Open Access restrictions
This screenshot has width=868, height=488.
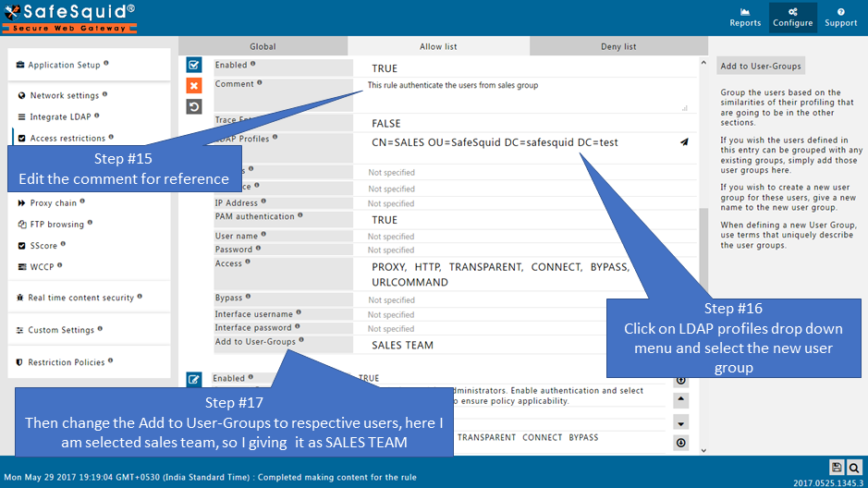67,139
